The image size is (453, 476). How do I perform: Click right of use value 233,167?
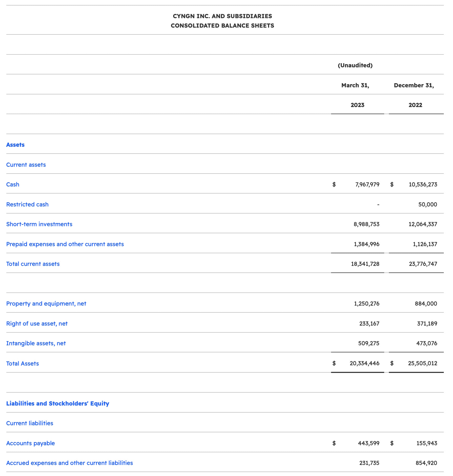369,324
